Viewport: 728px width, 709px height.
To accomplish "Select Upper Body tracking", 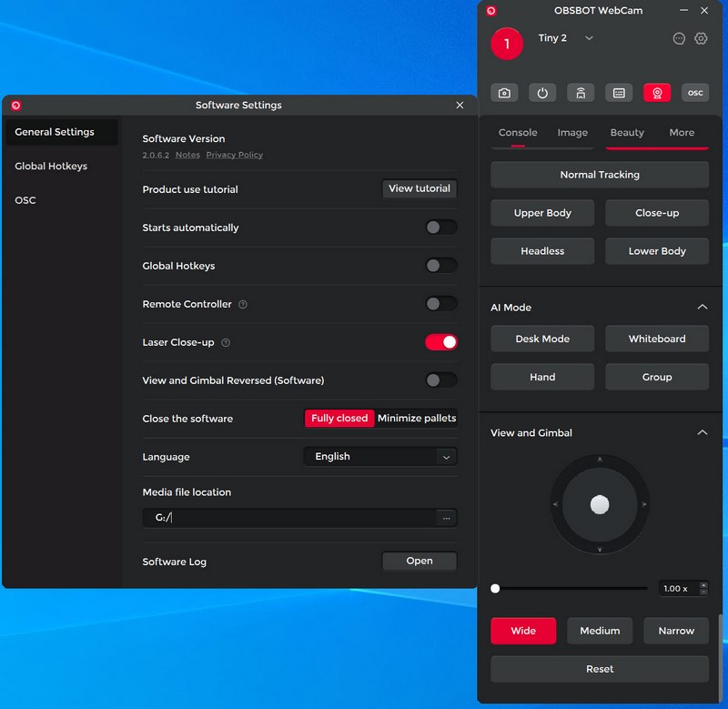I will click(542, 213).
